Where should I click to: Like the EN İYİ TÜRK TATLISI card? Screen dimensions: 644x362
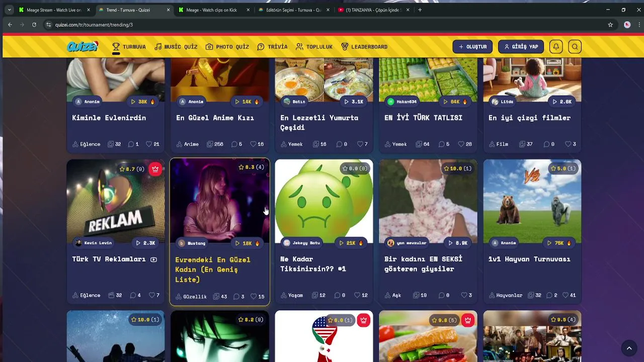click(461, 144)
